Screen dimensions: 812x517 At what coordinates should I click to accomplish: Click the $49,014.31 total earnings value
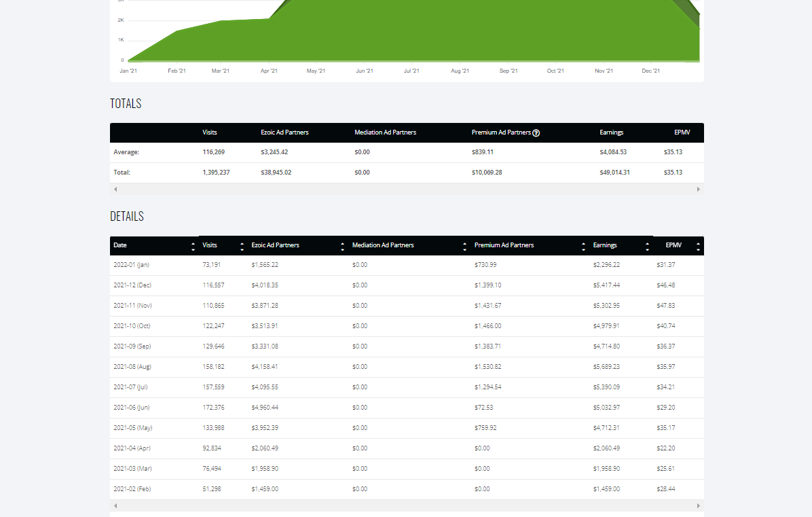coord(614,173)
